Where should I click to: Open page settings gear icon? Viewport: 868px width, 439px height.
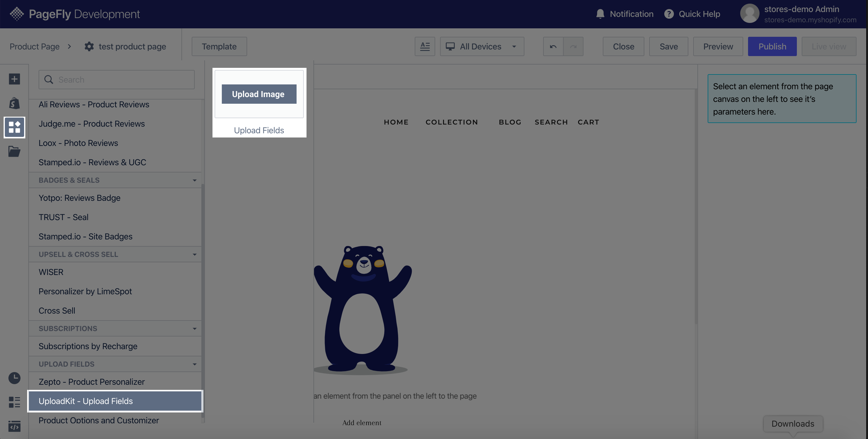coord(89,46)
